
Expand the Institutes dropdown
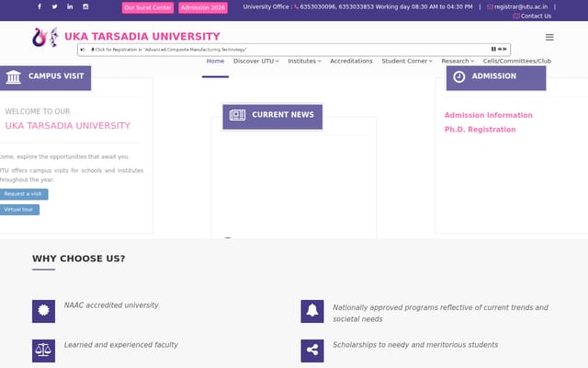click(x=304, y=61)
